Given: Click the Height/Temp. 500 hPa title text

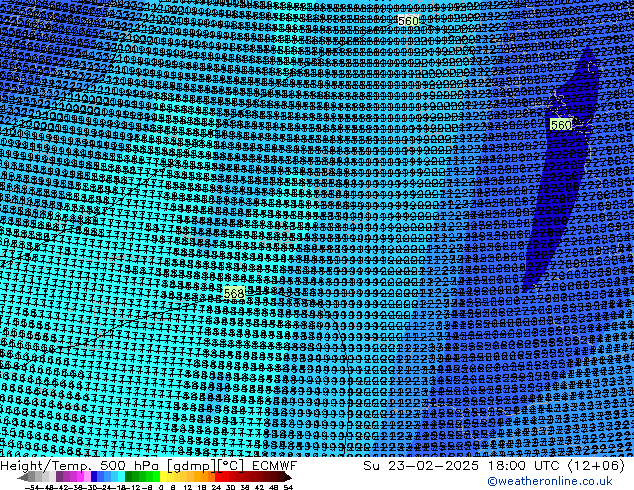Looking at the screenshot, I should click(81, 466).
